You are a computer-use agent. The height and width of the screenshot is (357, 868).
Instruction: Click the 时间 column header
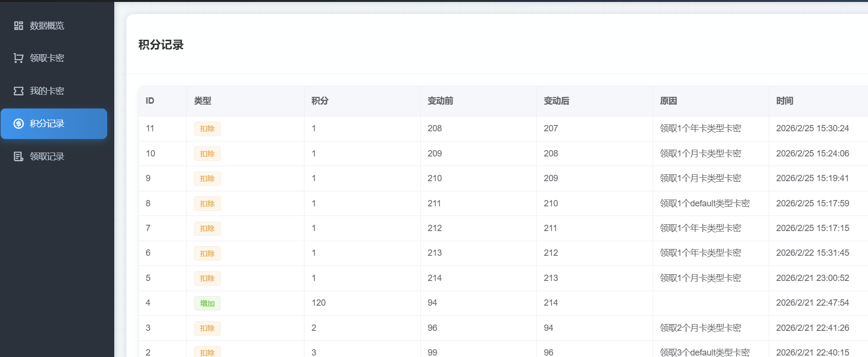784,101
